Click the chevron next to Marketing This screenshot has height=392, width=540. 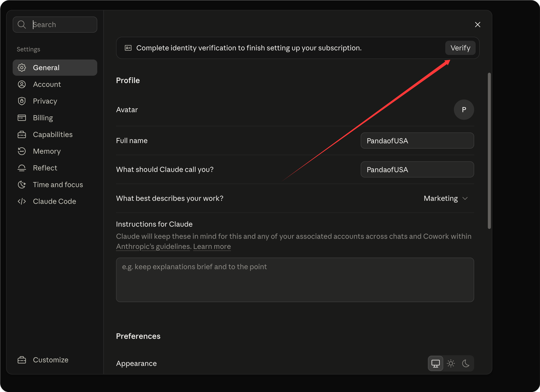[x=465, y=198]
